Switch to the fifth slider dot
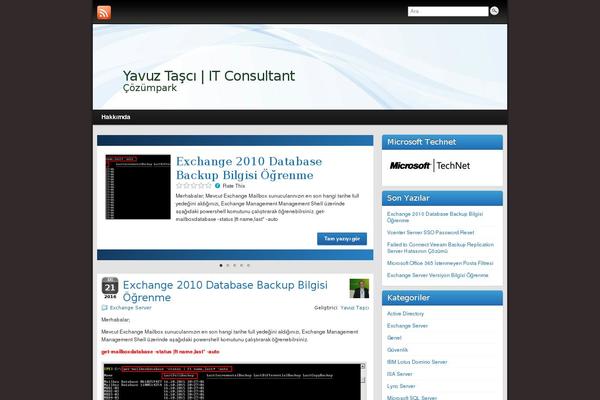The width and height of the screenshot is (600, 400). 248,265
